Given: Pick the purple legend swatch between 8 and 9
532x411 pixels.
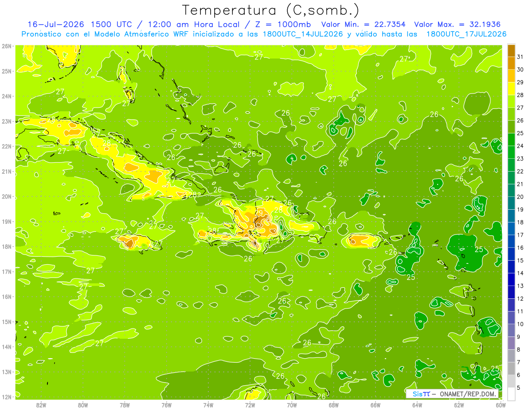Looking at the screenshot, I should 511,343.
